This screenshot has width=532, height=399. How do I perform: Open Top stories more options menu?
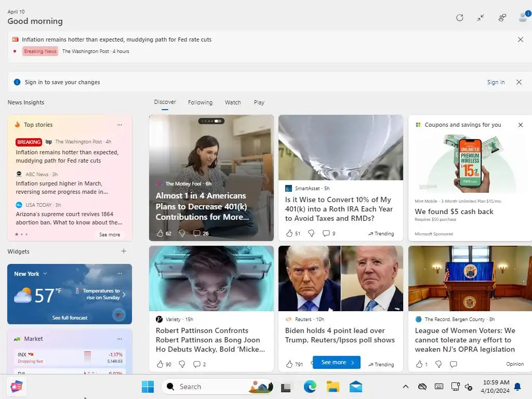[119, 125]
